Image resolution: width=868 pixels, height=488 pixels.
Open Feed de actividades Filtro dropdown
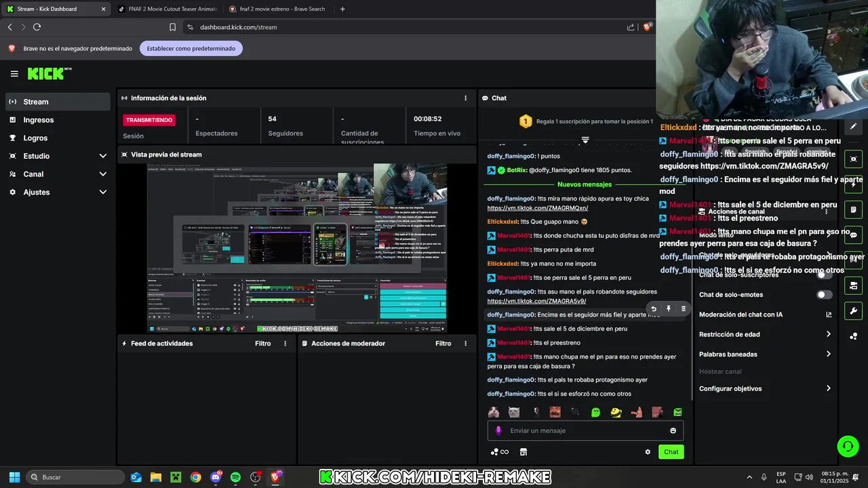[262, 344]
